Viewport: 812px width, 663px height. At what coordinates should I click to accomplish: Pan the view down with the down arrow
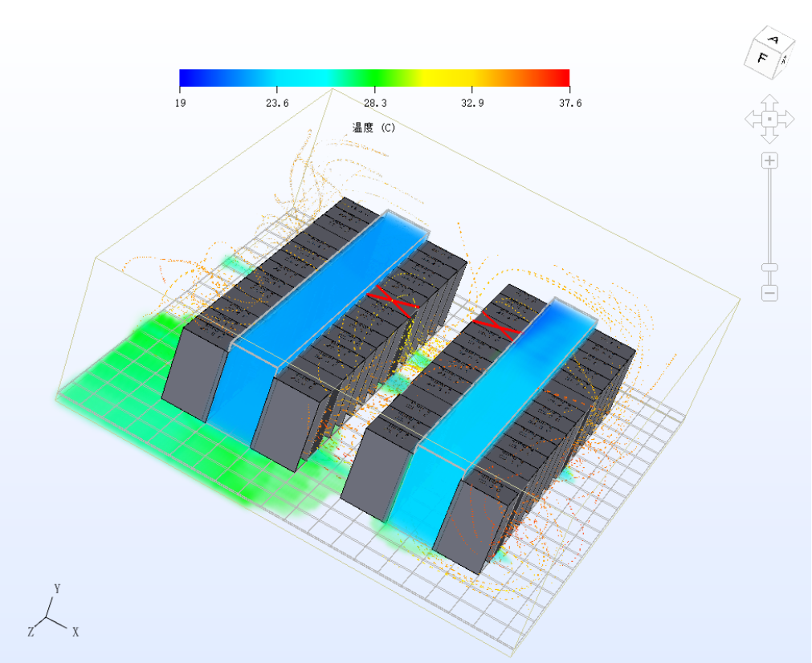[769, 136]
